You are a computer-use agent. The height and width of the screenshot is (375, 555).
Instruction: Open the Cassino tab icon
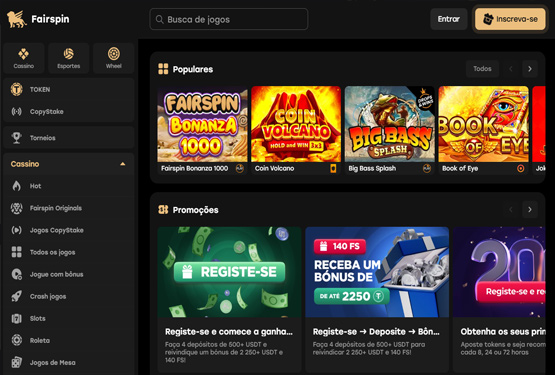pos(24,54)
